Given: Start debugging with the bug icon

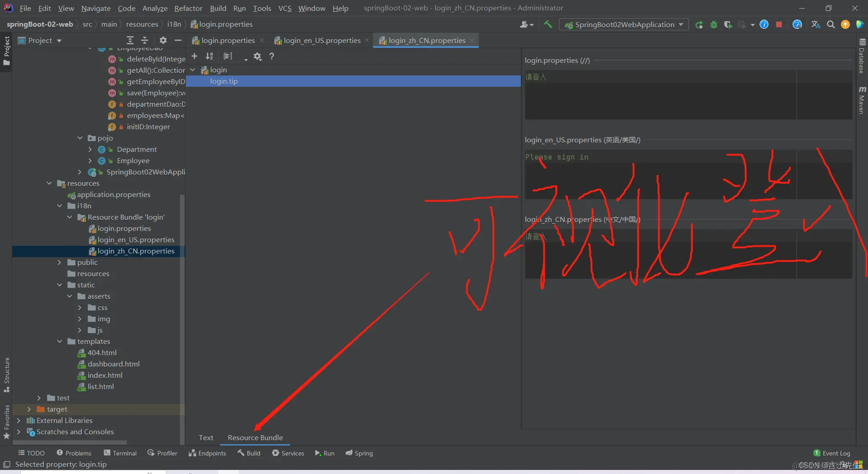Looking at the screenshot, I should [713, 24].
